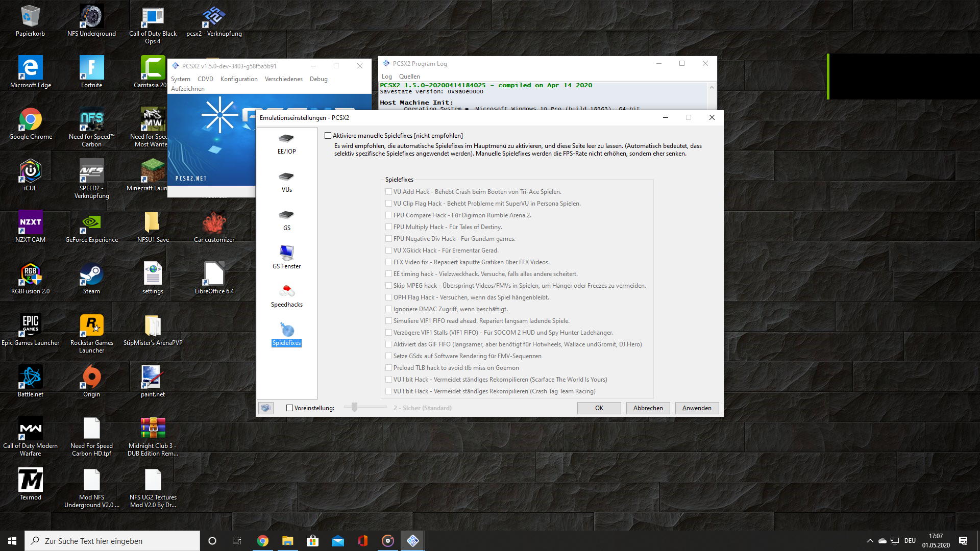Open the Verschiedenes menu in PCSX2
The height and width of the screenshot is (551, 980).
(x=283, y=79)
